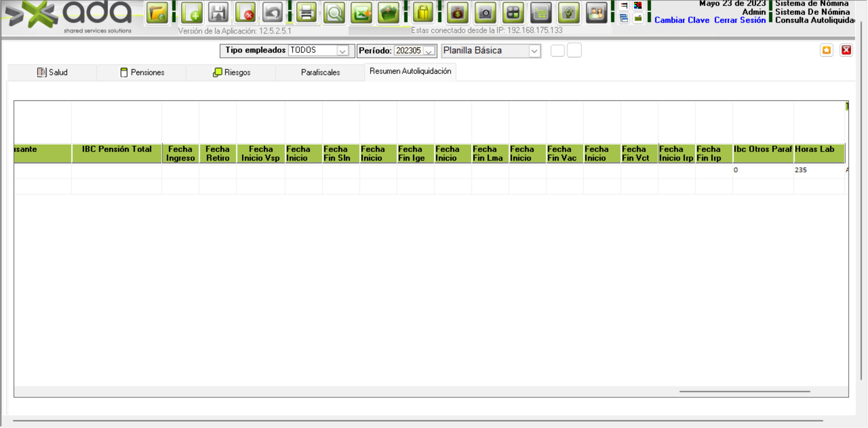Click the Cambiar Clave link
Viewport: 868px width, 428px height.
[682, 20]
